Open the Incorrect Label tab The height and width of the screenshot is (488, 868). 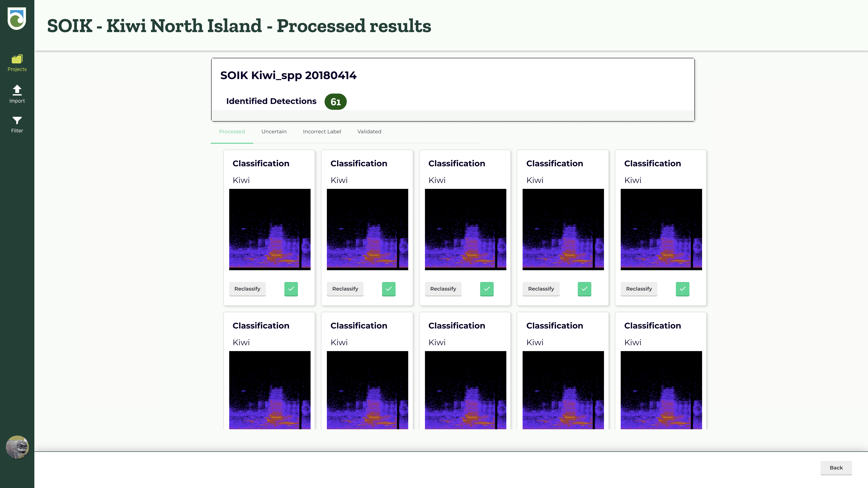(x=321, y=131)
